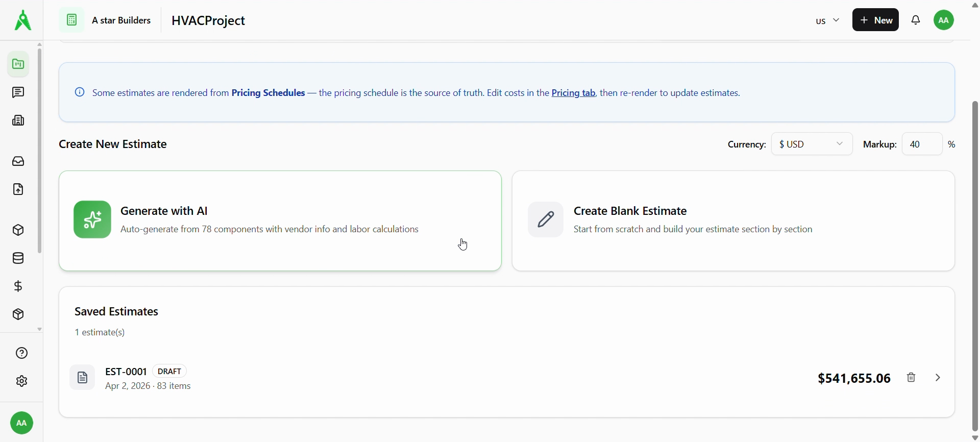980x442 pixels.
Task: Open the inbox tray icon in sidebar
Action: pos(18,161)
